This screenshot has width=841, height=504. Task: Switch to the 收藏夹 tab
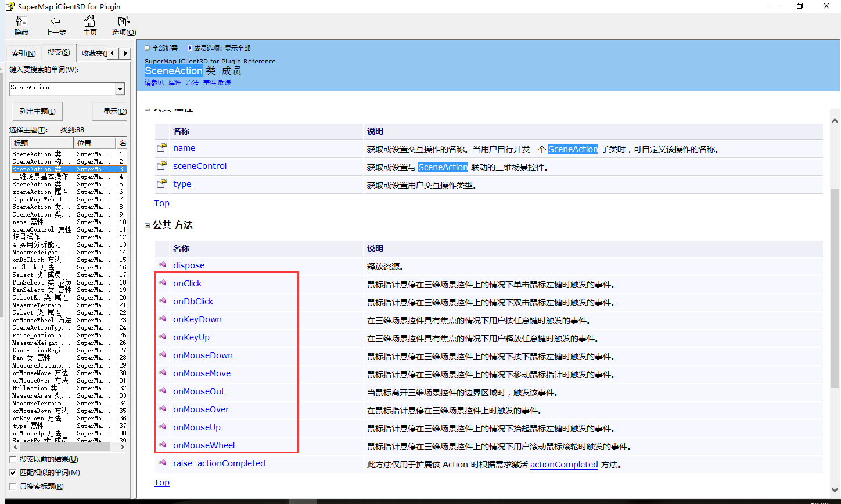coord(93,53)
